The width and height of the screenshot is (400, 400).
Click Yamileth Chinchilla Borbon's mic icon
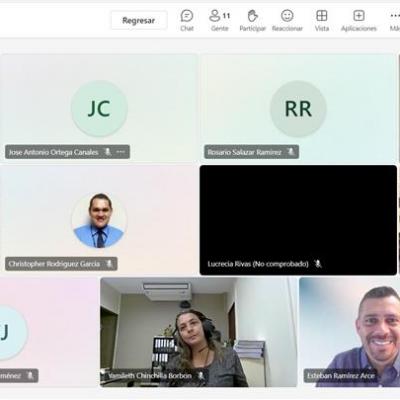click(201, 376)
